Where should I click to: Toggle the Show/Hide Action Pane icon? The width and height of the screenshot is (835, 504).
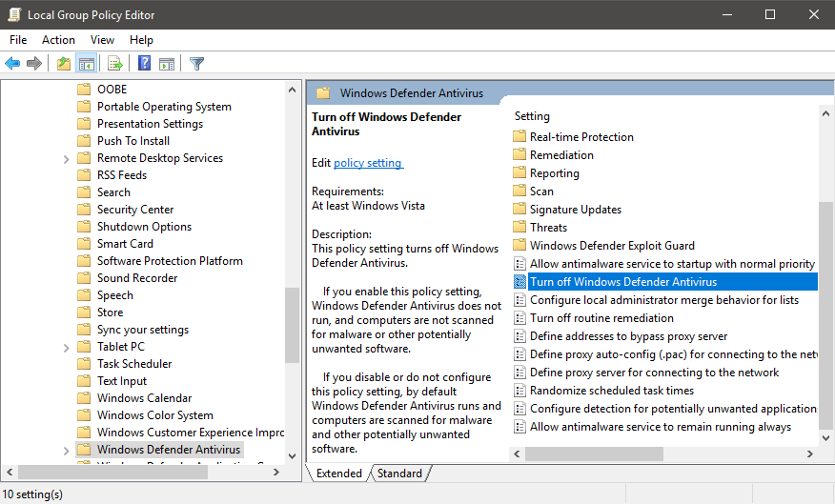tap(167, 64)
